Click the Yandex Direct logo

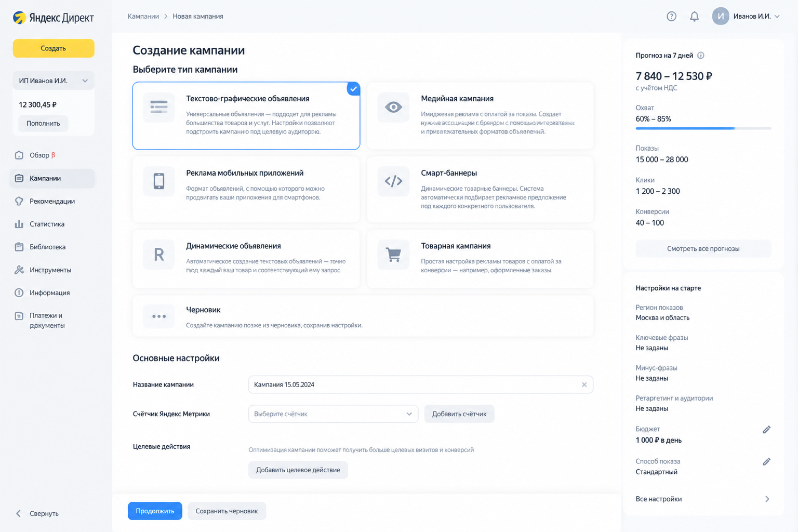pos(53,18)
